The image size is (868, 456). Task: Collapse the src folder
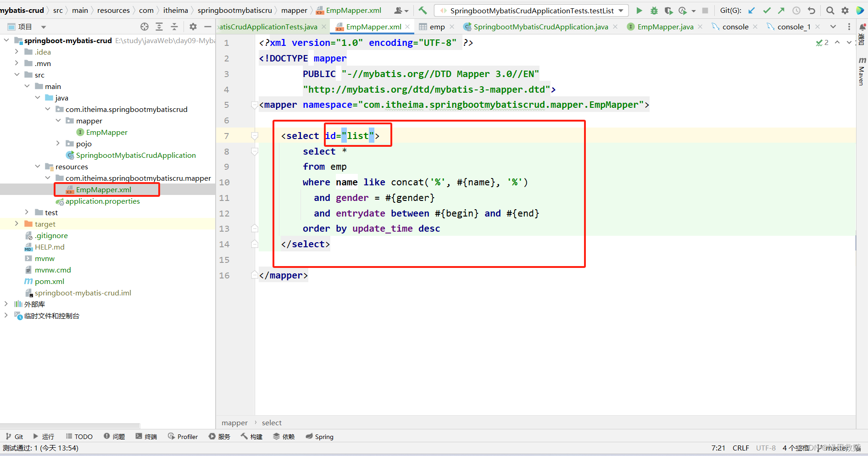(17, 74)
